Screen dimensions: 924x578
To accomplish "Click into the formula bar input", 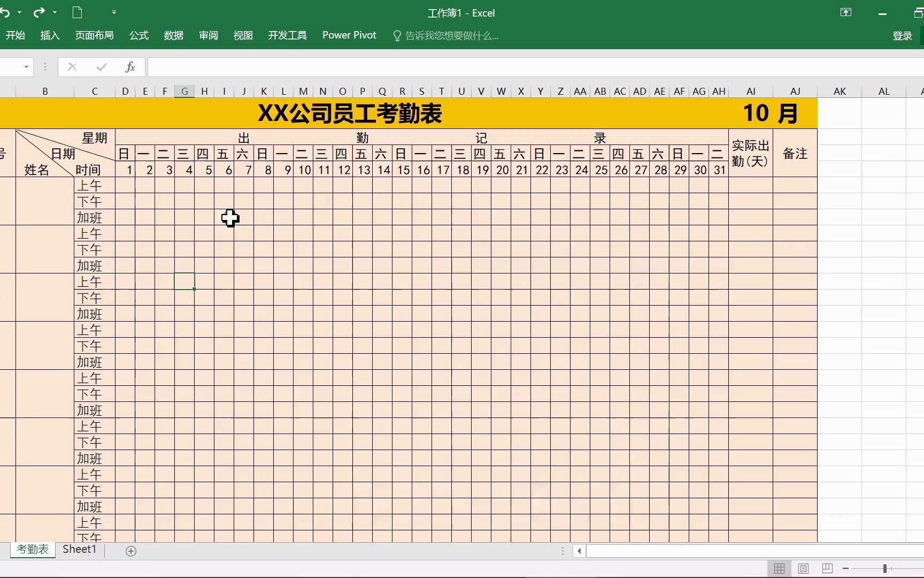I will [535, 67].
